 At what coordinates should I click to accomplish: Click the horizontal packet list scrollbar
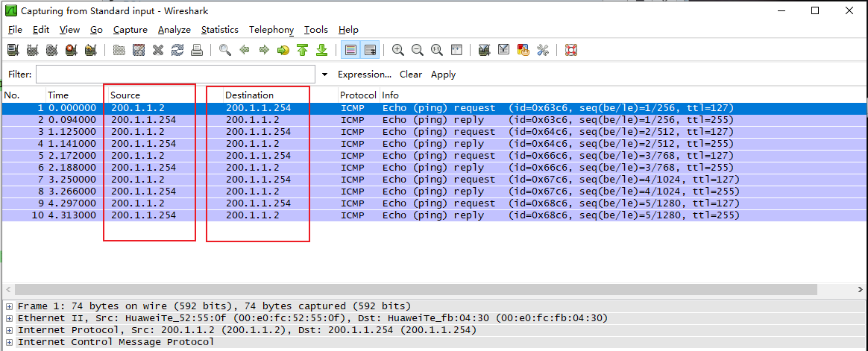click(416, 290)
